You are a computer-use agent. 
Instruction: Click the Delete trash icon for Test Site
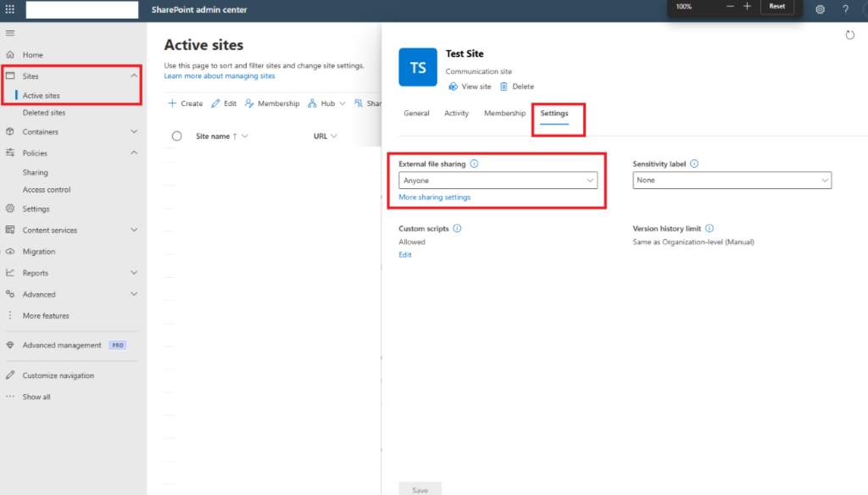coord(504,86)
